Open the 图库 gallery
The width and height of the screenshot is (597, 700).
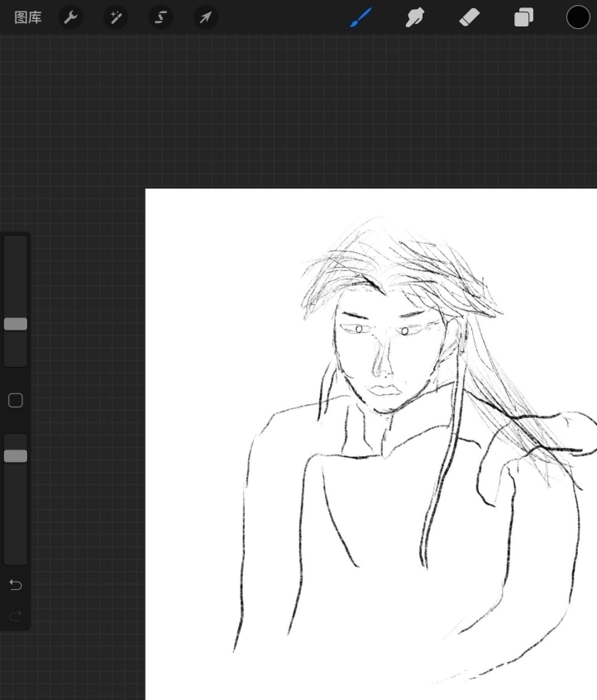click(x=28, y=17)
